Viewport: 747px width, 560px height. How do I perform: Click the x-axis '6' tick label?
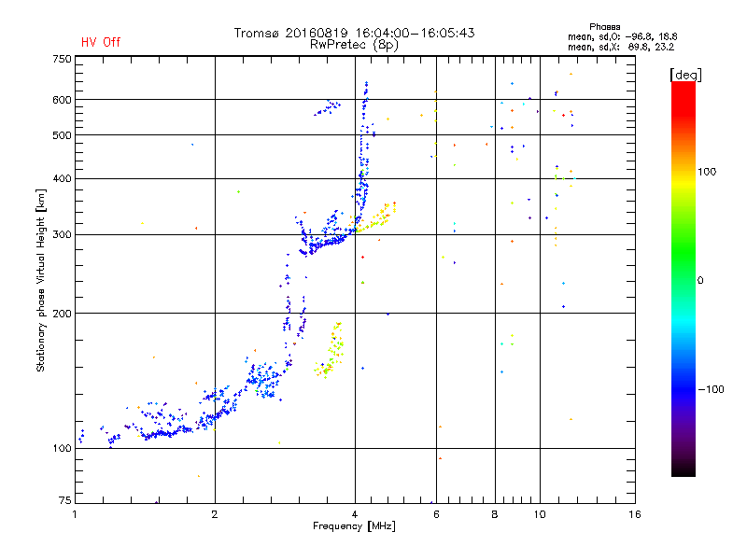pos(436,514)
